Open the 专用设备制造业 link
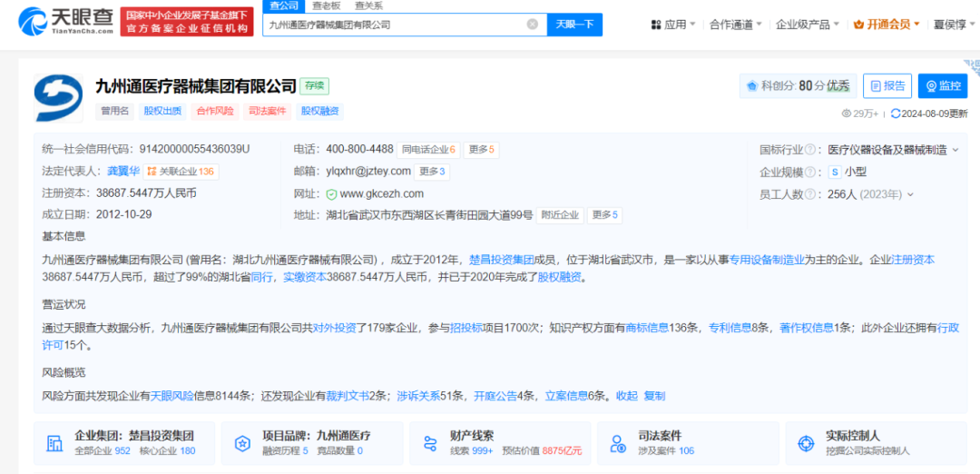Viewport: 980px width, 474px height. point(768,260)
